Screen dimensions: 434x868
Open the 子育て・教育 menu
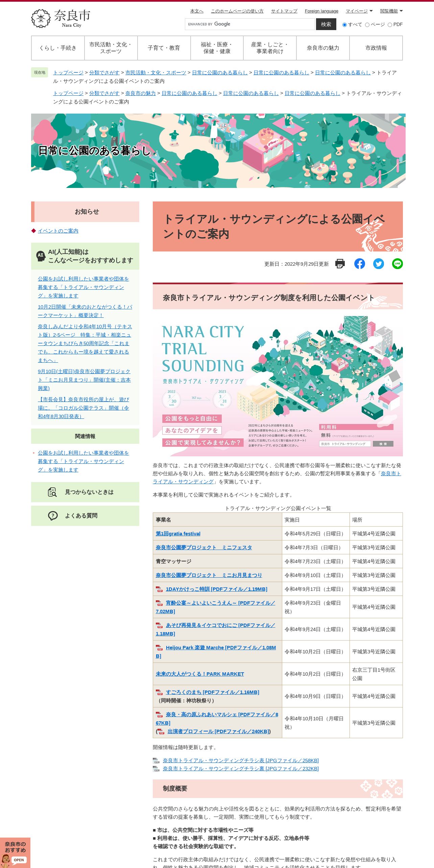164,48
